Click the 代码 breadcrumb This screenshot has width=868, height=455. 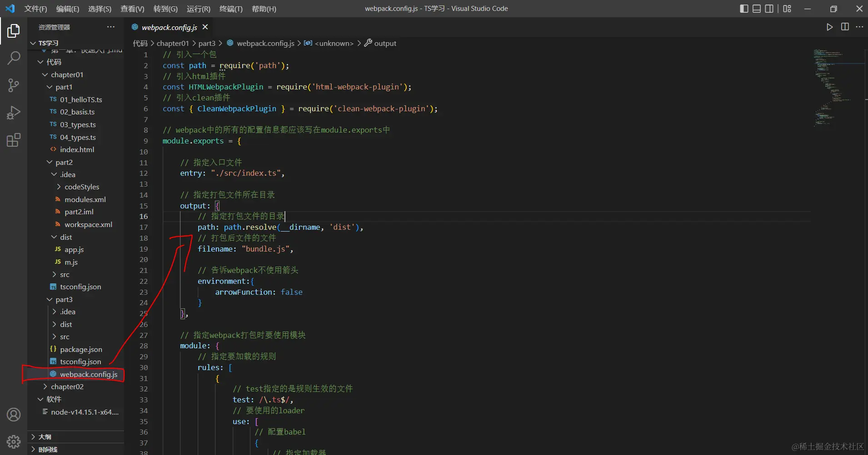coord(140,43)
